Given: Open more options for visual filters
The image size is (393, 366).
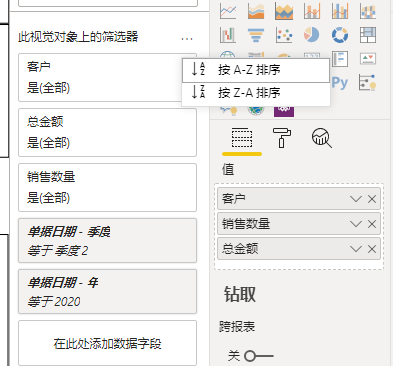Looking at the screenshot, I should (187, 39).
